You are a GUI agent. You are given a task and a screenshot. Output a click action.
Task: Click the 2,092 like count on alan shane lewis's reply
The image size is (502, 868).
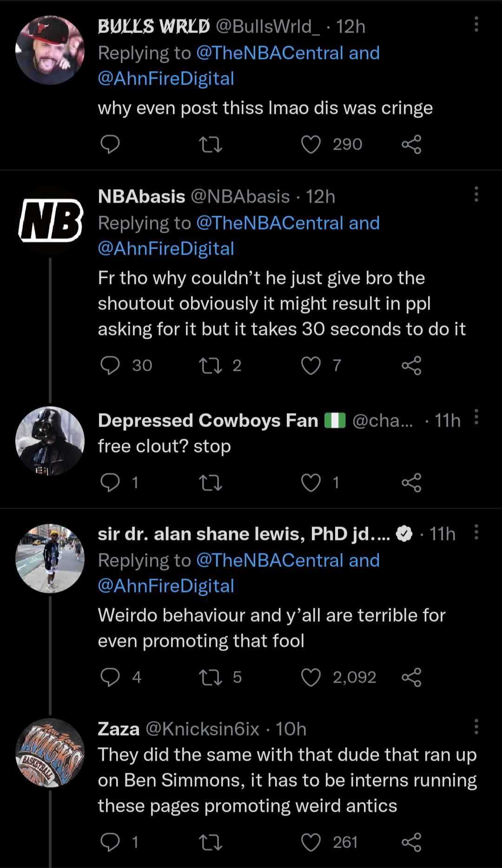354,677
